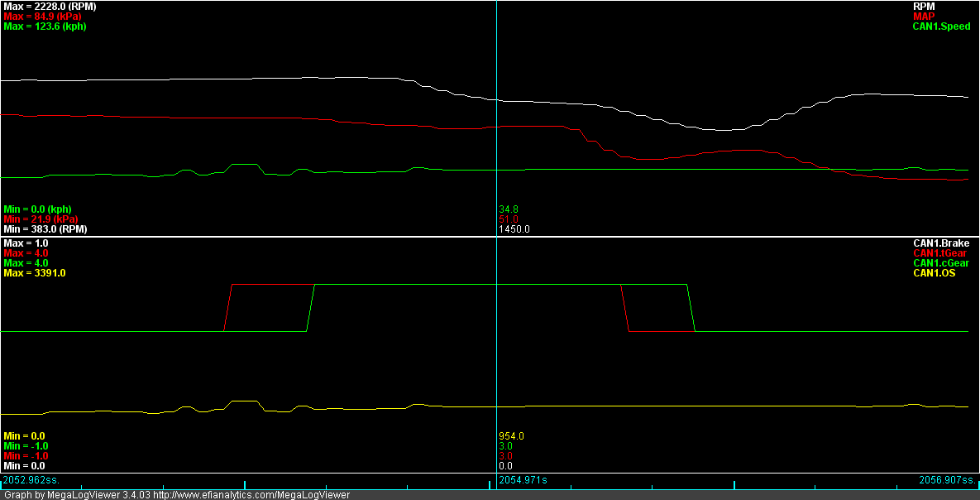
Task: Select the red MAP legend label
Action: pos(924,16)
